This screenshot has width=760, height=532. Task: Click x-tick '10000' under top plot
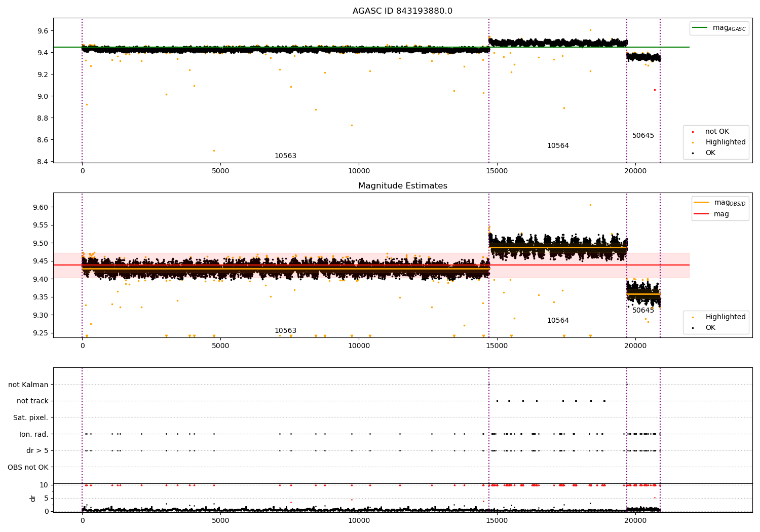point(359,171)
